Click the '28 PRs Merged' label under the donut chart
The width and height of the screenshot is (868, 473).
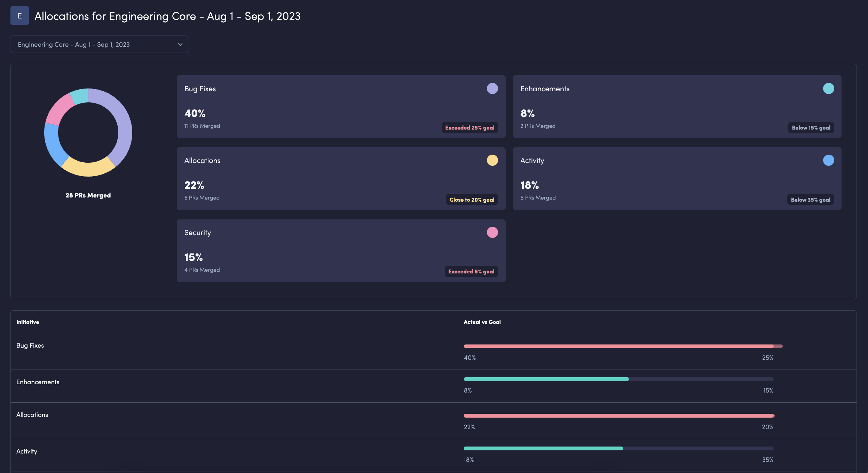(x=88, y=195)
